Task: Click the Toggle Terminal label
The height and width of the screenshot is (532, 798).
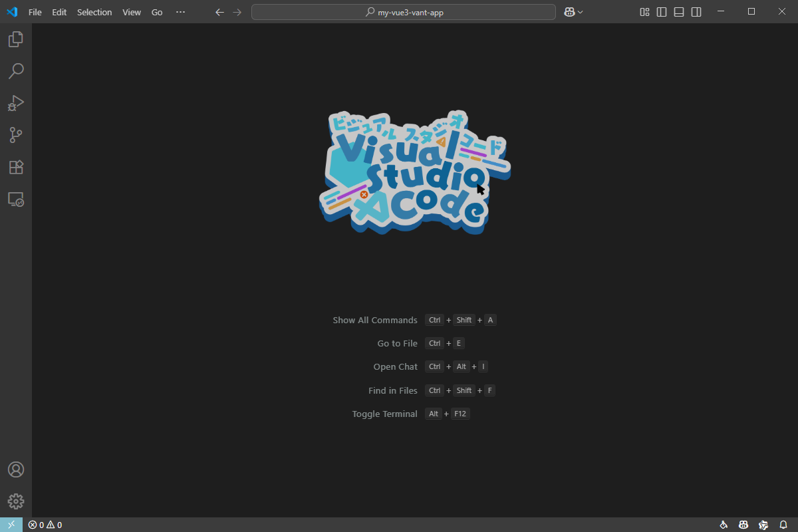Action: click(x=385, y=414)
